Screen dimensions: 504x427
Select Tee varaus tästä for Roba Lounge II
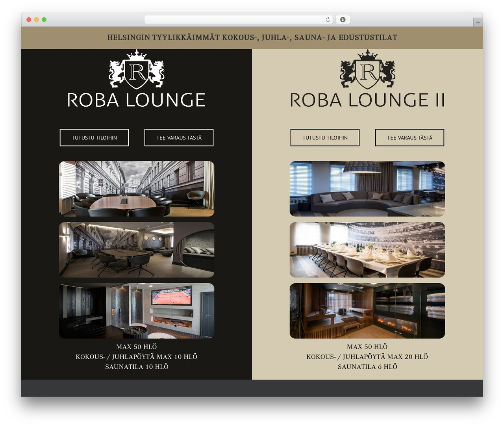409,137
